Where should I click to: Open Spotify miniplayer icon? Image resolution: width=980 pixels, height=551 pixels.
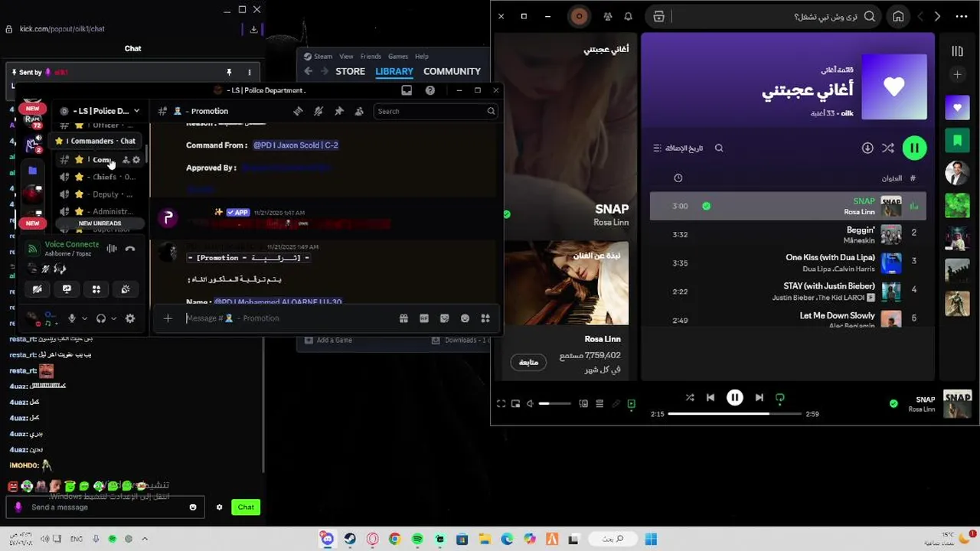pyautogui.click(x=515, y=403)
